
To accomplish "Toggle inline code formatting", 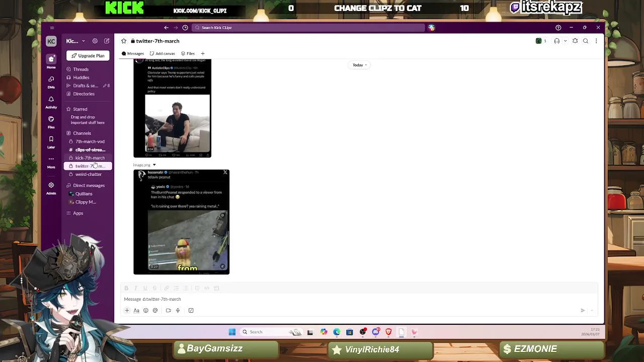I will [x=207, y=288].
